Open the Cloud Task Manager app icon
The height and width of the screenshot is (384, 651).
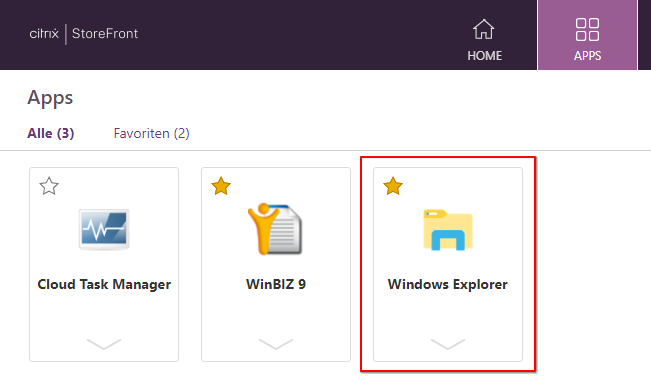(104, 229)
